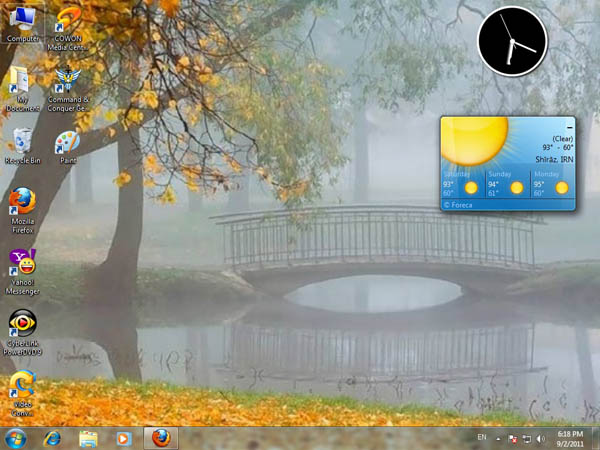Show hidden system tray icons
Viewport: 600px width, 450px height.
coord(500,438)
